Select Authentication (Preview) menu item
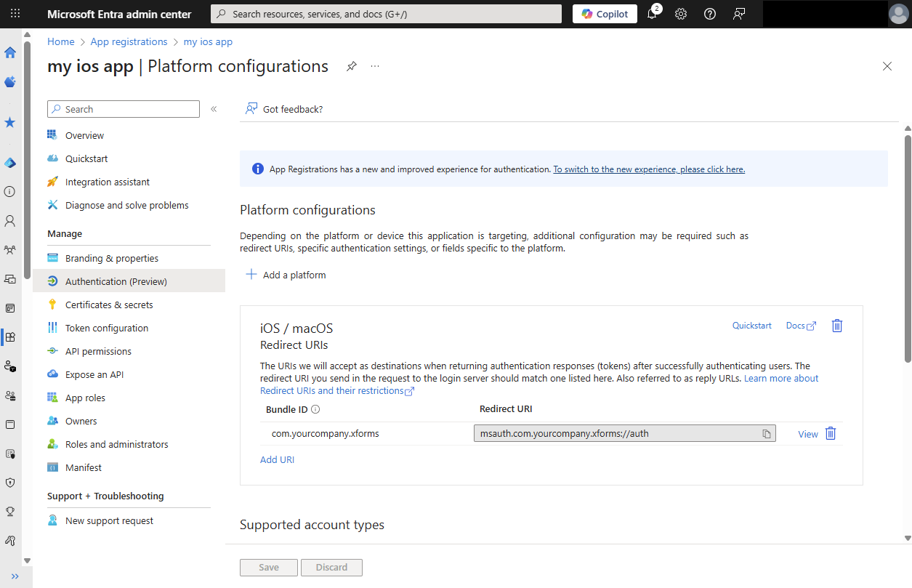 click(x=129, y=281)
